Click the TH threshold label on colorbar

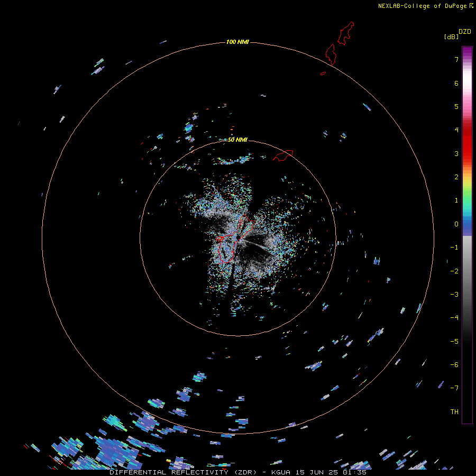click(x=454, y=412)
